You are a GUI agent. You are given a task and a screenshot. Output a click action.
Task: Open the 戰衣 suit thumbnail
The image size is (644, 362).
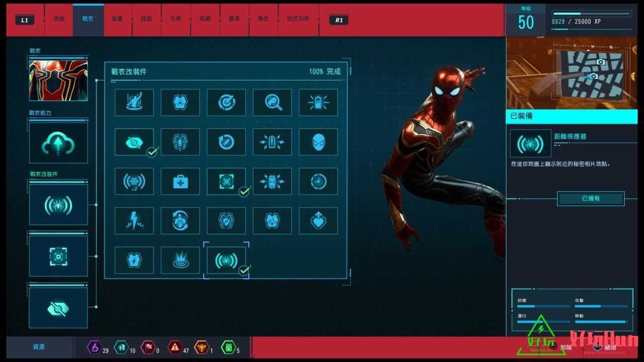coord(58,80)
